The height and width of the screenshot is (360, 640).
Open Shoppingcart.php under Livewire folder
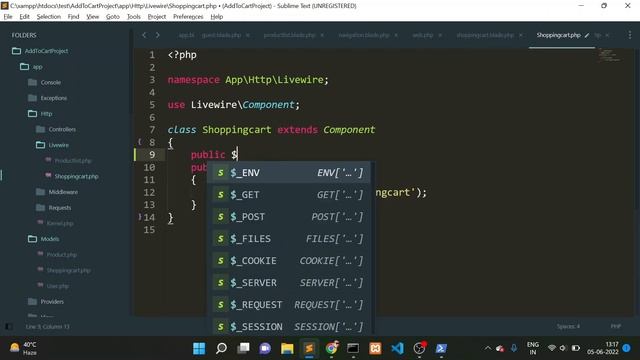coord(76,176)
